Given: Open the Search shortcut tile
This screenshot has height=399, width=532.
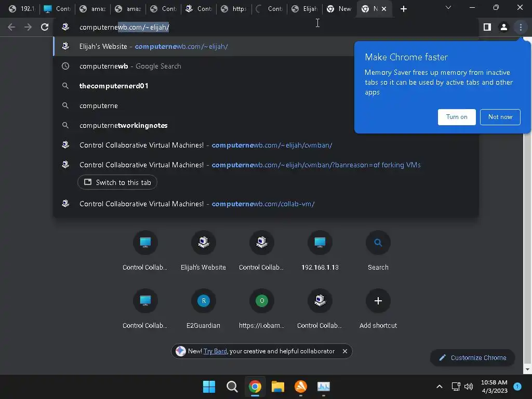Looking at the screenshot, I should coord(378,250).
